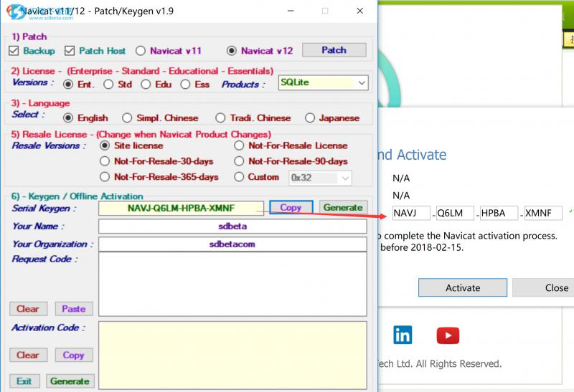Choose the Ess version option
The image size is (574, 392).
pos(185,85)
